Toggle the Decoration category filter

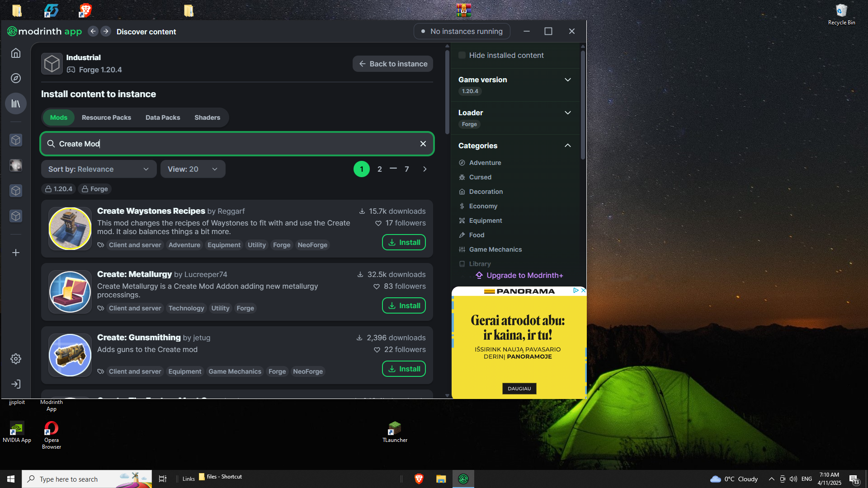click(486, 192)
